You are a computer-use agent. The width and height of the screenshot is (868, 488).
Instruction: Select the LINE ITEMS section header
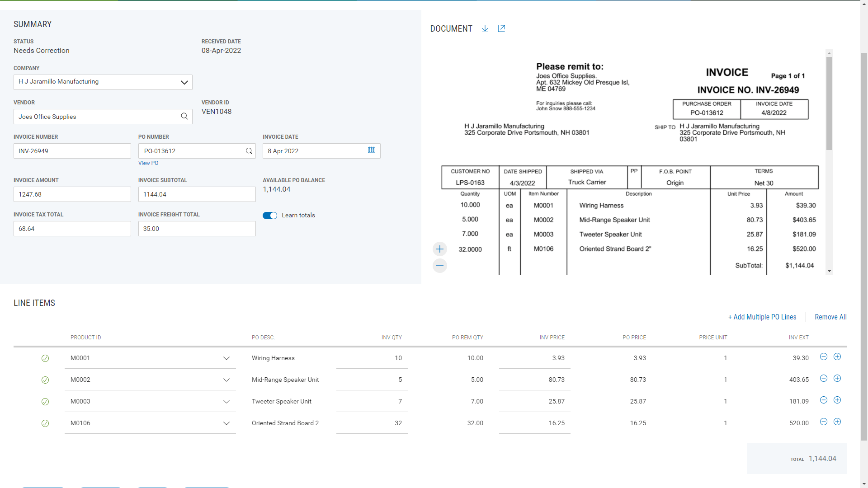[34, 303]
